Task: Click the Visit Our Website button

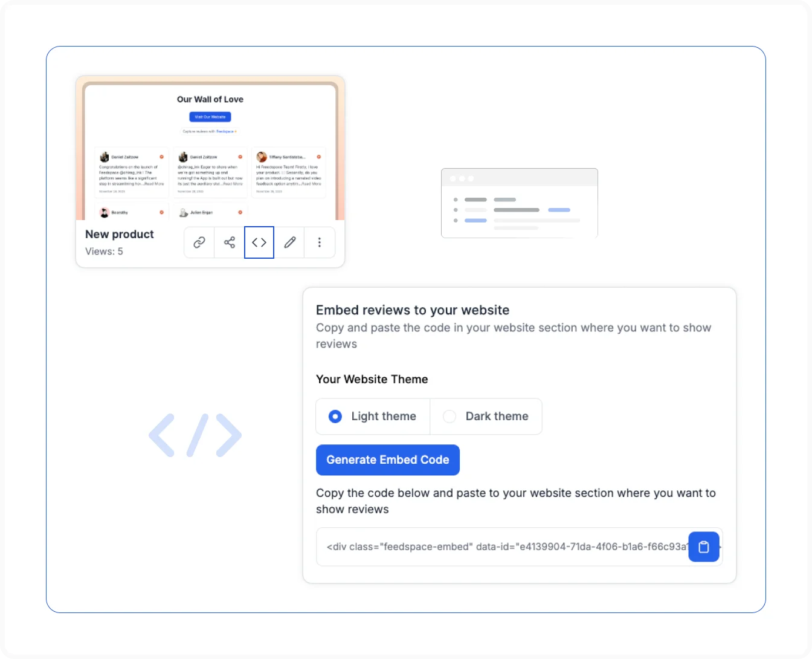Action: [x=210, y=116]
